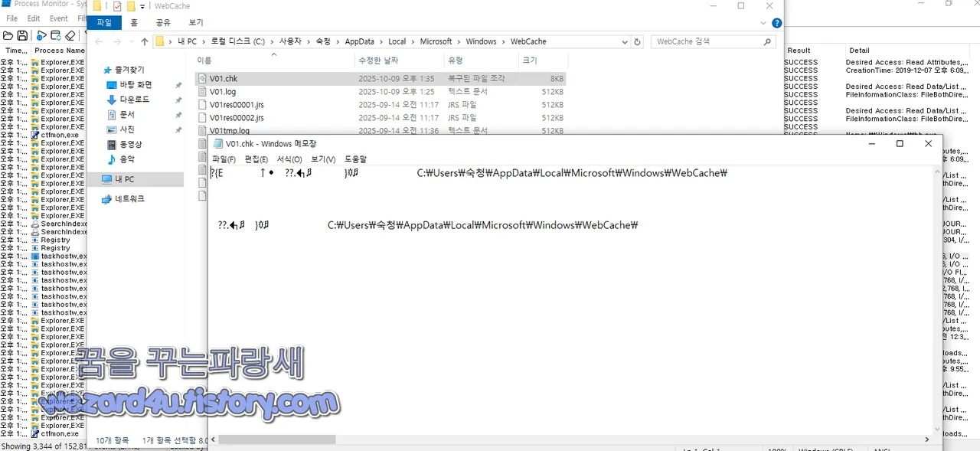Open the address bar history dropdown

click(626, 41)
